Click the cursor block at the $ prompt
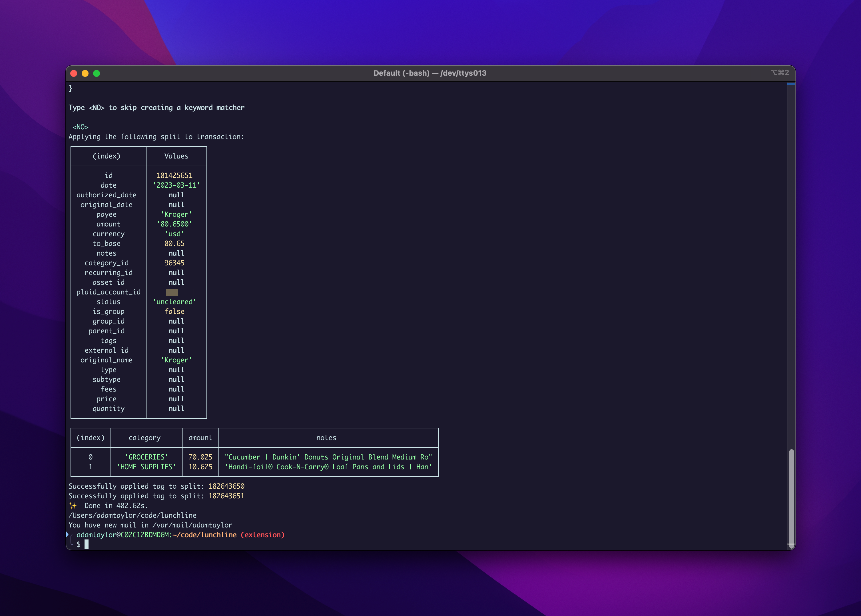This screenshot has height=616, width=861. pyautogui.click(x=87, y=544)
